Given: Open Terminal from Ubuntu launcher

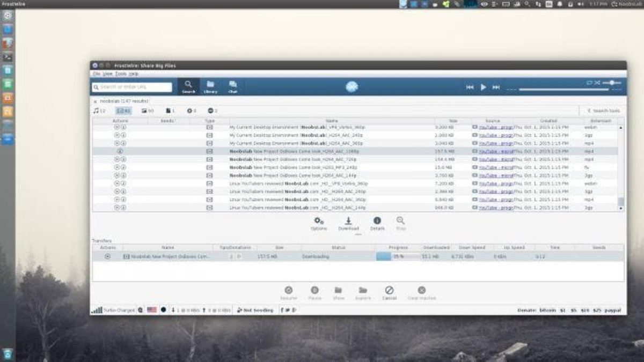Looking at the screenshot, I should pos(8,56).
